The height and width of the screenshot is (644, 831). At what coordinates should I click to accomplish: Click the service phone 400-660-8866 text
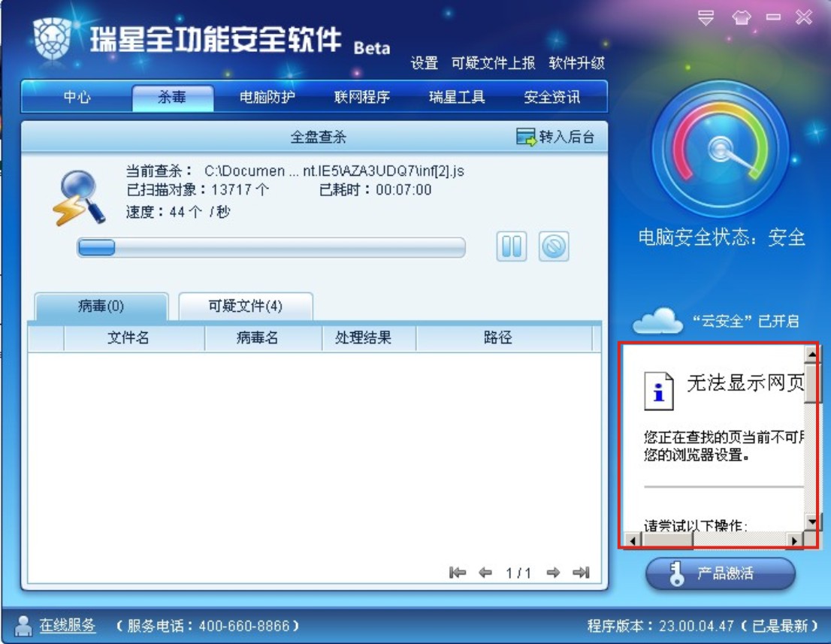click(x=207, y=626)
